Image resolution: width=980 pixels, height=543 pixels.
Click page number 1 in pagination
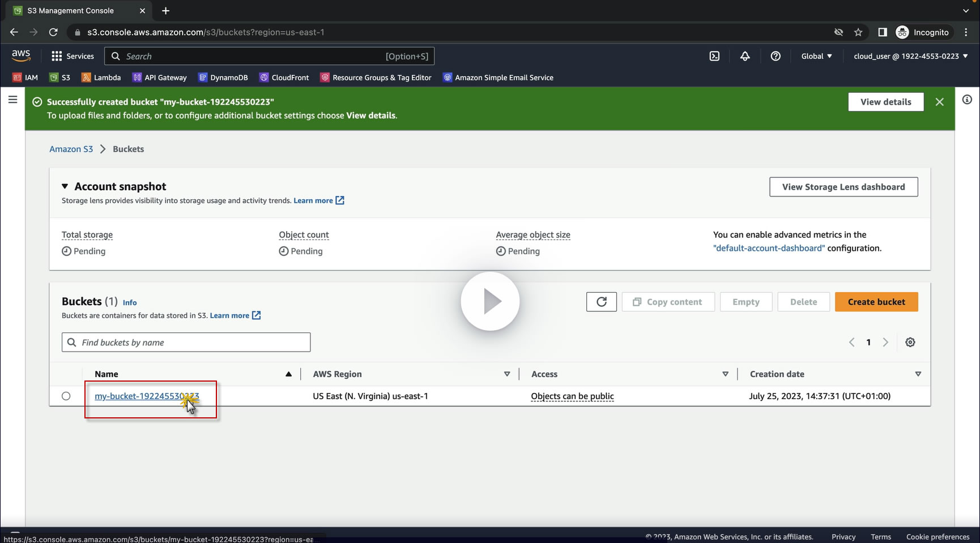[x=868, y=342]
